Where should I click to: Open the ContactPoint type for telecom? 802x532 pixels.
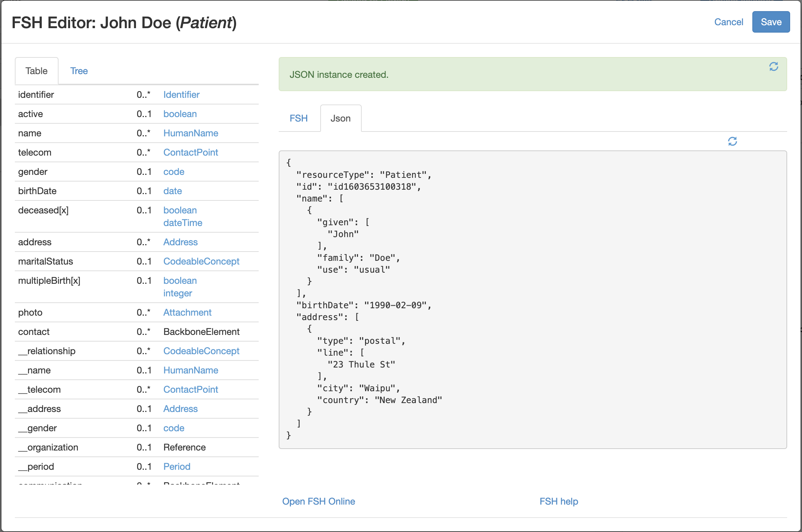click(190, 152)
